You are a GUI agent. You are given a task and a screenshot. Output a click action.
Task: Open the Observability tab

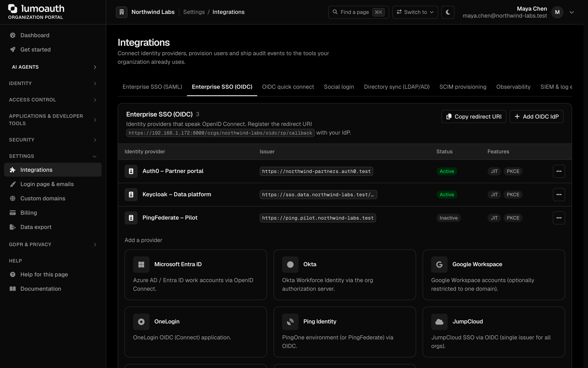point(513,87)
